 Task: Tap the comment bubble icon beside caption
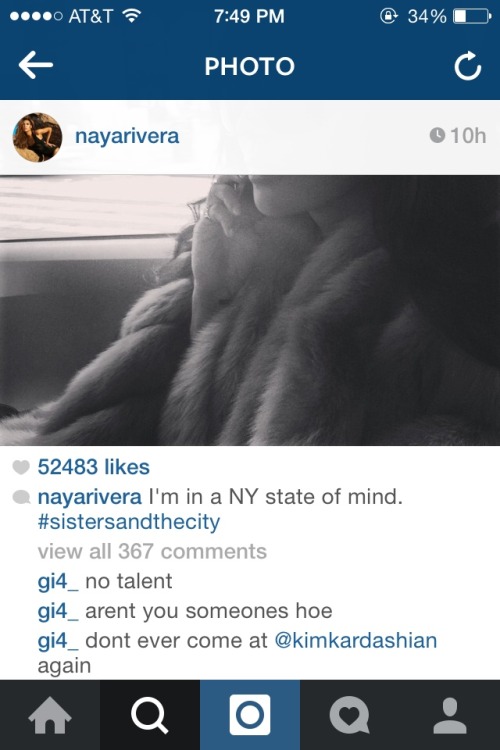click(x=21, y=497)
